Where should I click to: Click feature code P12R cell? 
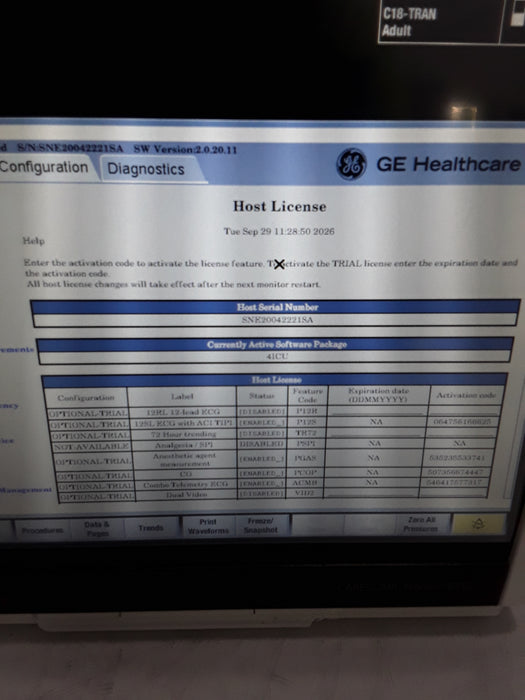(307, 411)
